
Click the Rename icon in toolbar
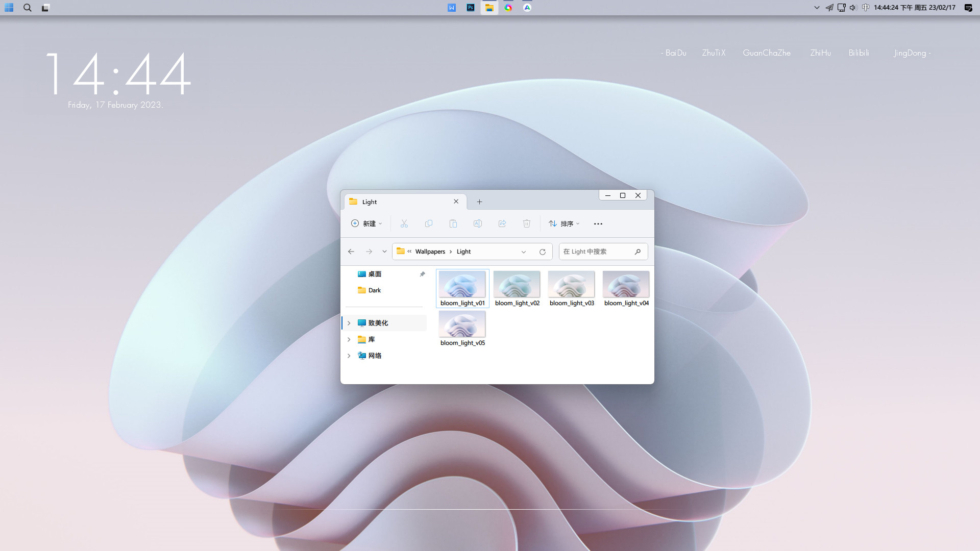click(x=478, y=223)
